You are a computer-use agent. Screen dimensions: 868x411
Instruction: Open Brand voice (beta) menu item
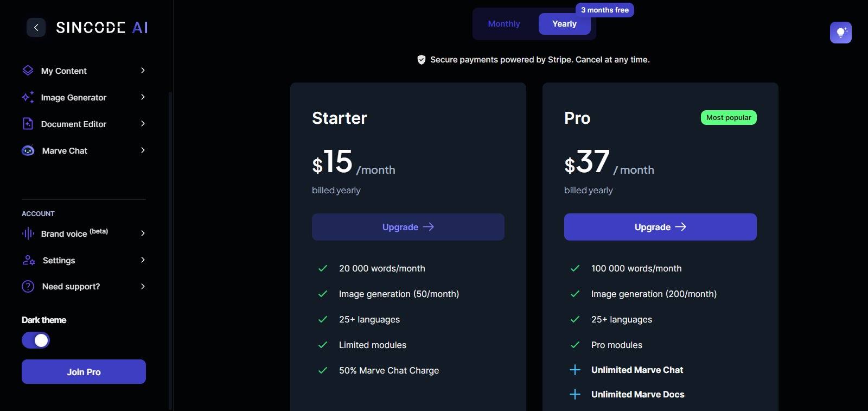[x=84, y=233]
